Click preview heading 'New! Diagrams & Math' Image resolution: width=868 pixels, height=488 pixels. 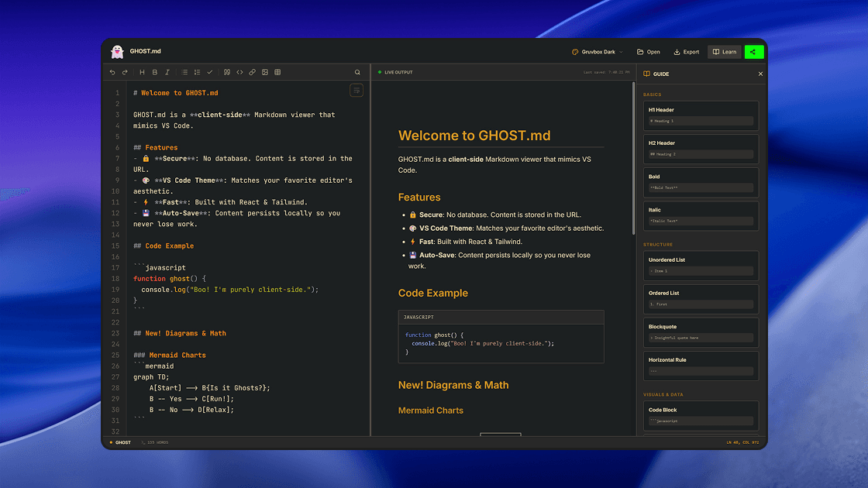coord(453,385)
